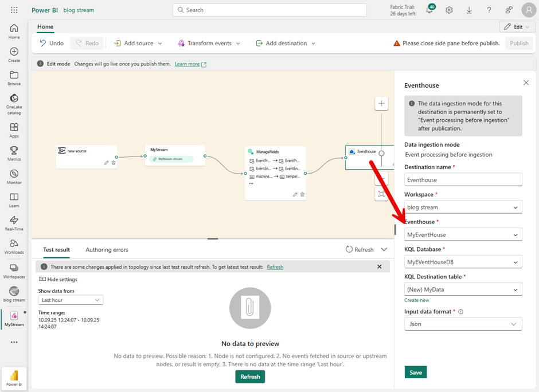The height and width of the screenshot is (392, 539).
Task: Switch to the Authoring errors tab
Action: 107,250
